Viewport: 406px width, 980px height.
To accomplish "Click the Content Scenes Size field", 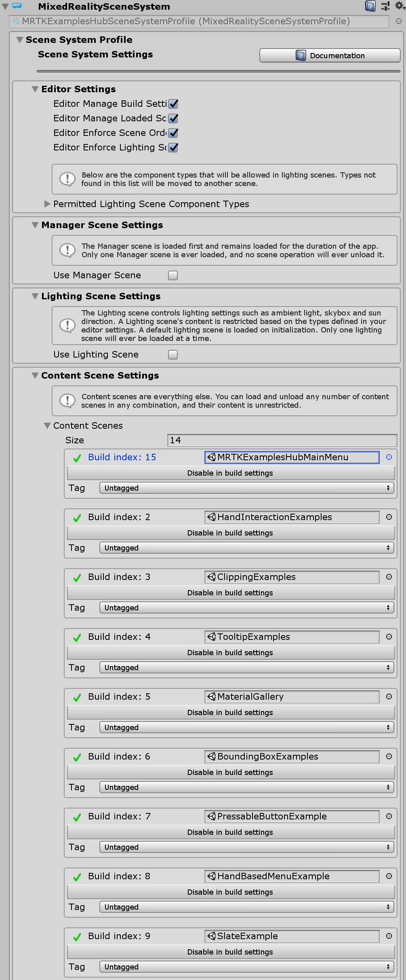I will point(282,440).
